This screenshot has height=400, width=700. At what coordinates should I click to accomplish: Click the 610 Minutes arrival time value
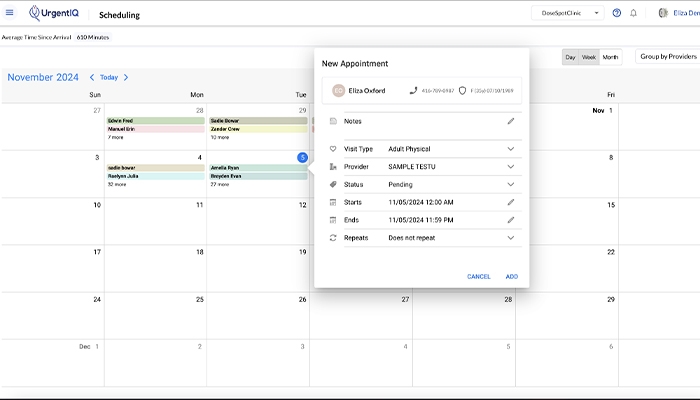(93, 38)
